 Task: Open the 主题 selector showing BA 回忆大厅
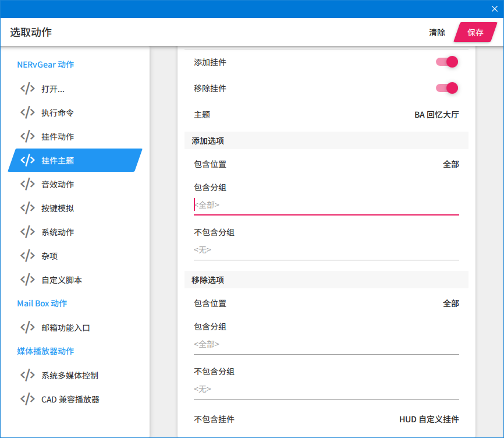tap(326, 115)
